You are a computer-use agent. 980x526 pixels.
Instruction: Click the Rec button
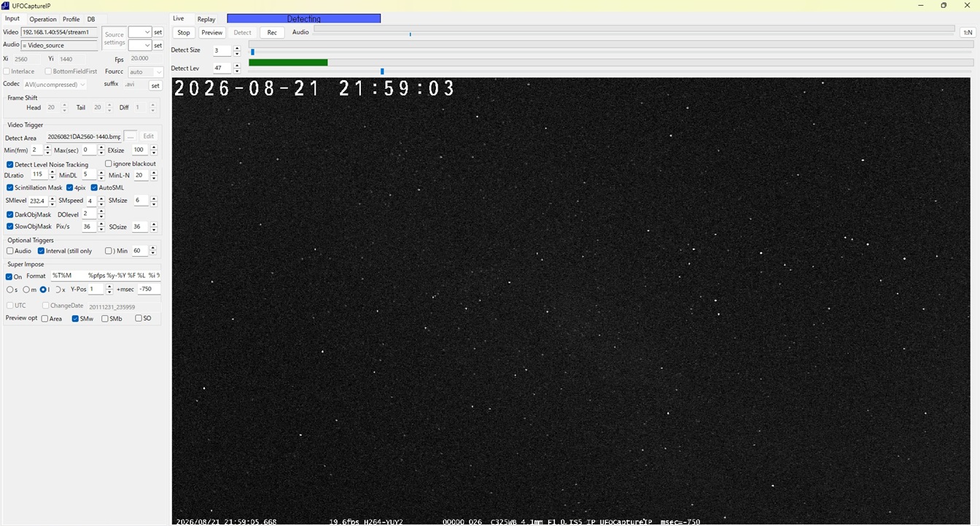coord(272,33)
